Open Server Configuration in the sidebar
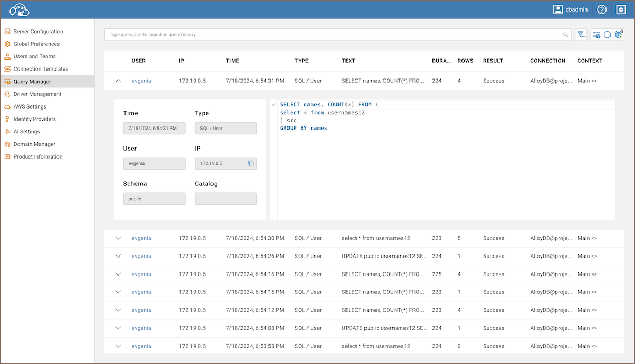The image size is (635, 364). tap(38, 32)
